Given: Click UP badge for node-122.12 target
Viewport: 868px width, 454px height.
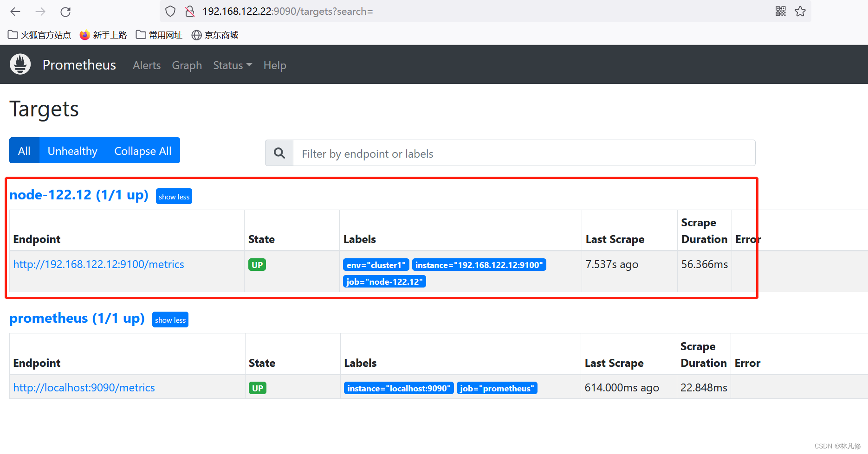Looking at the screenshot, I should click(257, 265).
